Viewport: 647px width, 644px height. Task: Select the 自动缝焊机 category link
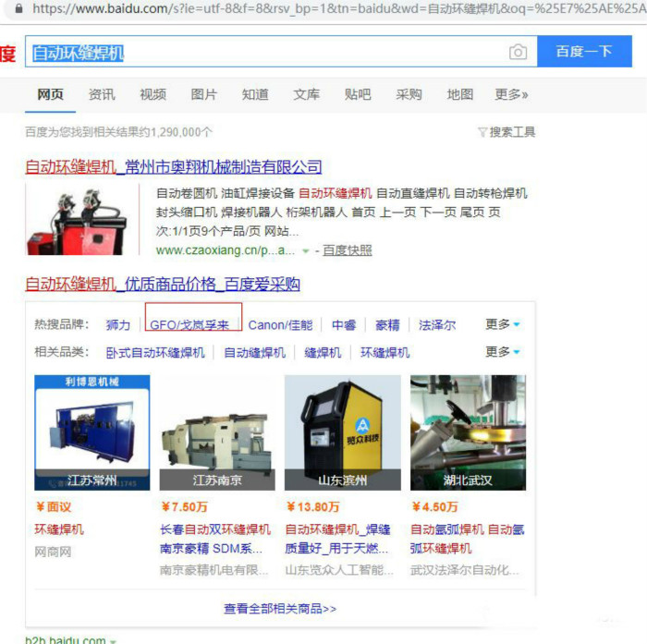tap(254, 352)
